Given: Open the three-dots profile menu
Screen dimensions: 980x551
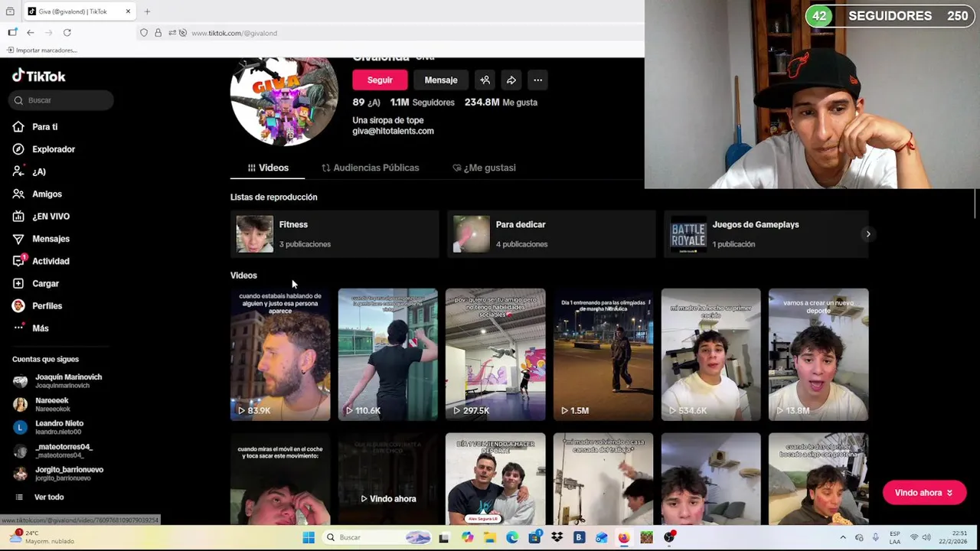Looking at the screenshot, I should coord(537,80).
